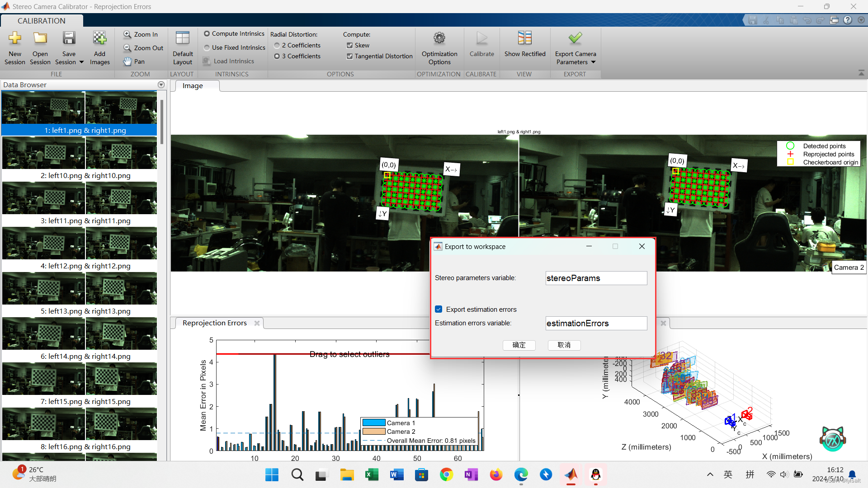Open Optimization Options gear
Screen dimensions: 868x488
(x=439, y=39)
